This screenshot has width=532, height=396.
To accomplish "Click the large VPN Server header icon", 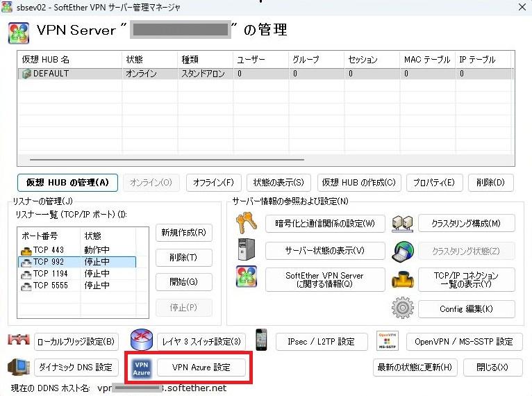I will point(19,33).
